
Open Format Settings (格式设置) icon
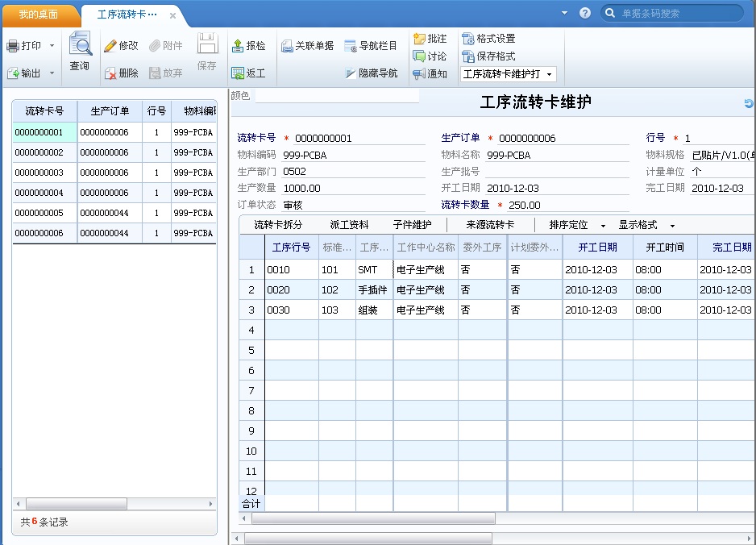coord(468,39)
